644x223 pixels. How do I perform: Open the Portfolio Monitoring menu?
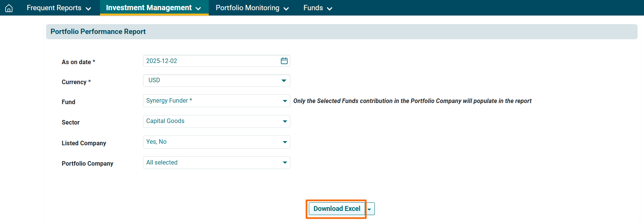(x=247, y=8)
